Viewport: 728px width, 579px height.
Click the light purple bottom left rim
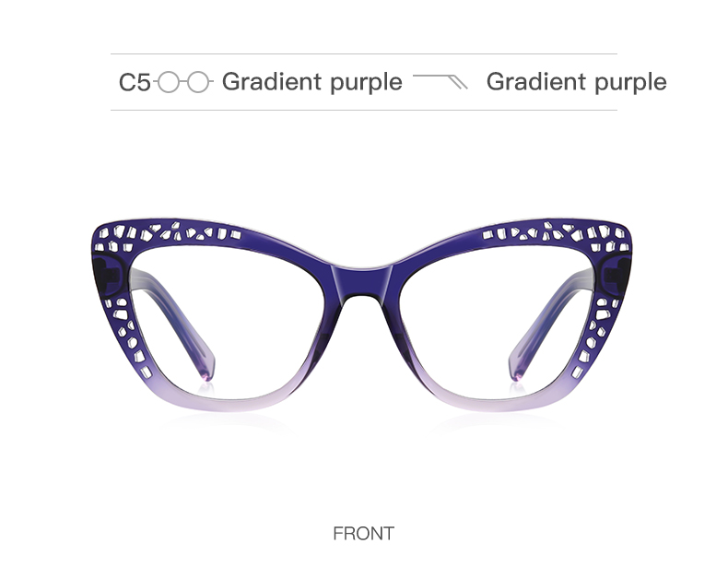coord(228,402)
